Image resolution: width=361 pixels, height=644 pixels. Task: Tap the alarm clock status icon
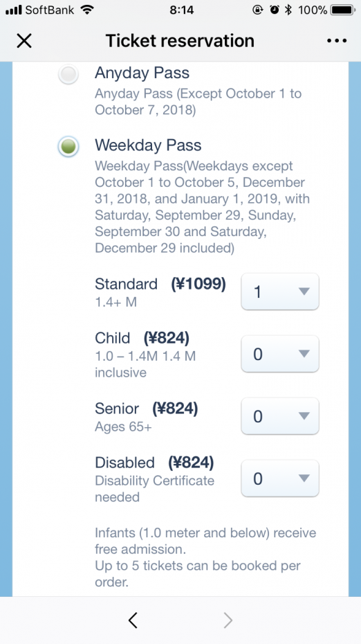tap(274, 10)
